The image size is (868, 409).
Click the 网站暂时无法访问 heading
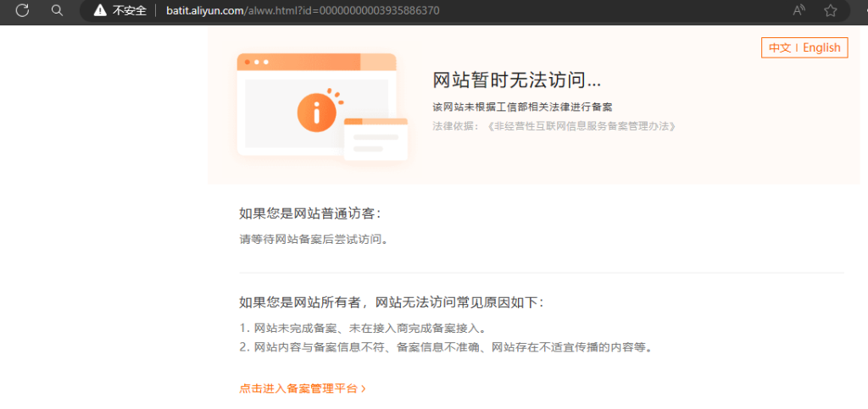(516, 80)
